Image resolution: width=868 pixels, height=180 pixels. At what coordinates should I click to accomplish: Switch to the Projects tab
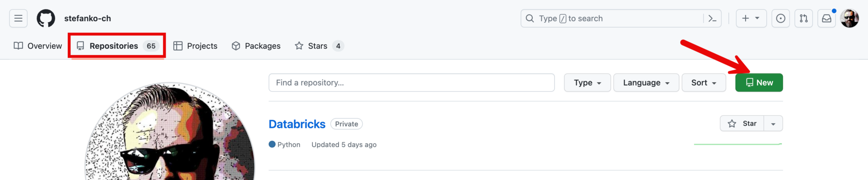pos(195,46)
